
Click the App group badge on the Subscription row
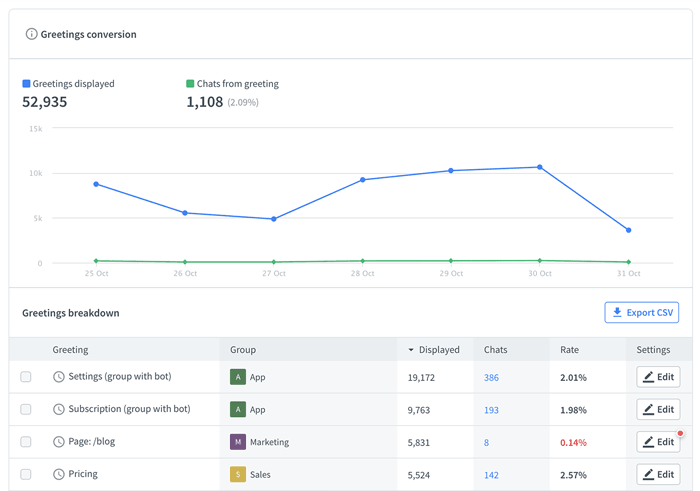[238, 409]
